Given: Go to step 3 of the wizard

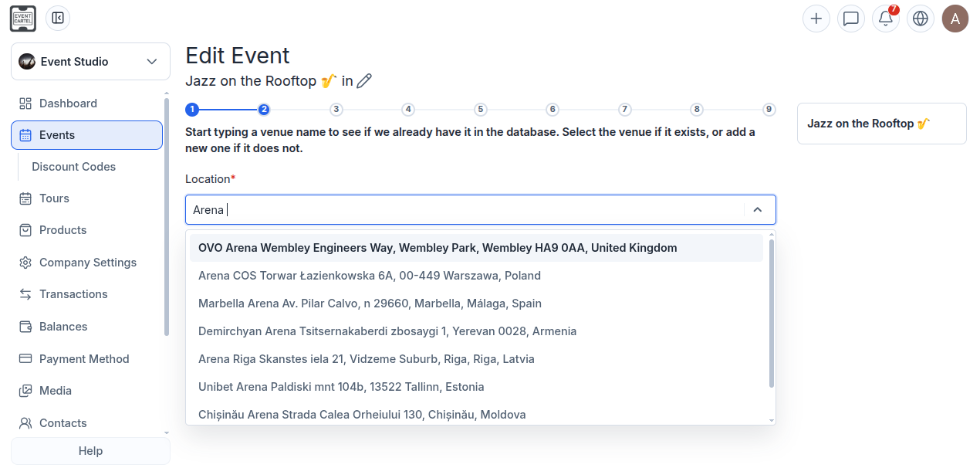Looking at the screenshot, I should pos(336,110).
